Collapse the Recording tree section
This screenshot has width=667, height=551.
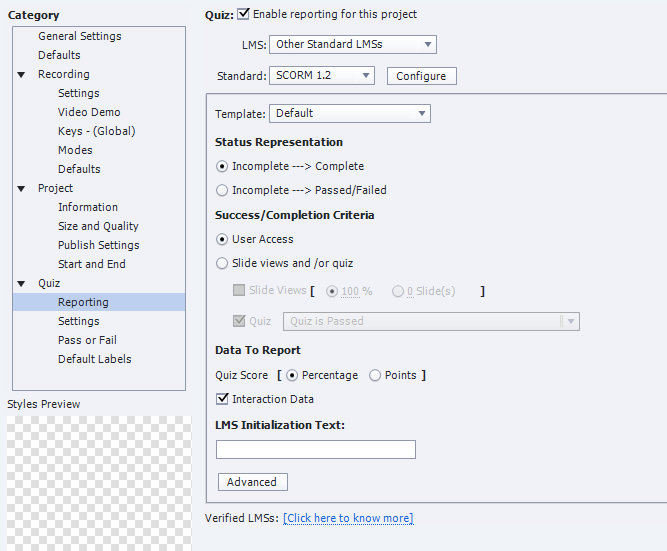coord(22,75)
